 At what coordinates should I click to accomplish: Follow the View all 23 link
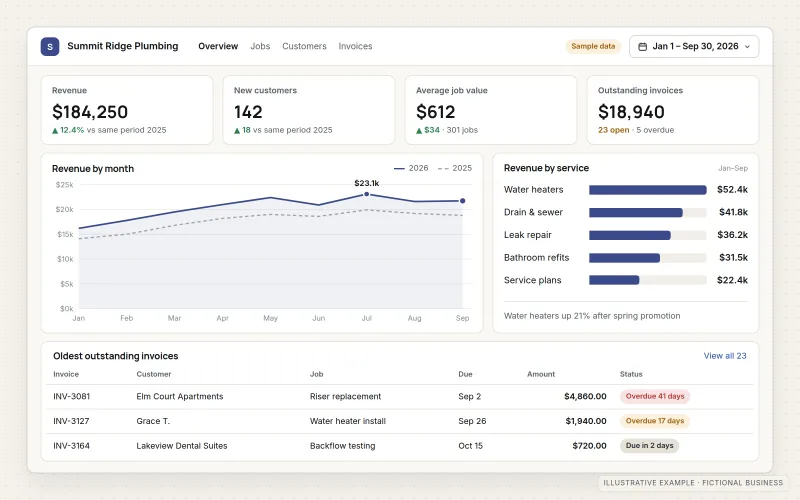tap(724, 356)
